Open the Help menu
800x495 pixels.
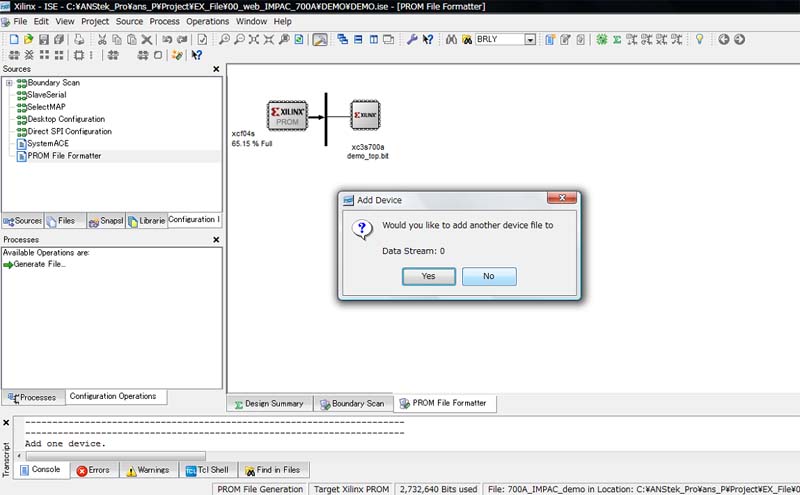[282, 21]
